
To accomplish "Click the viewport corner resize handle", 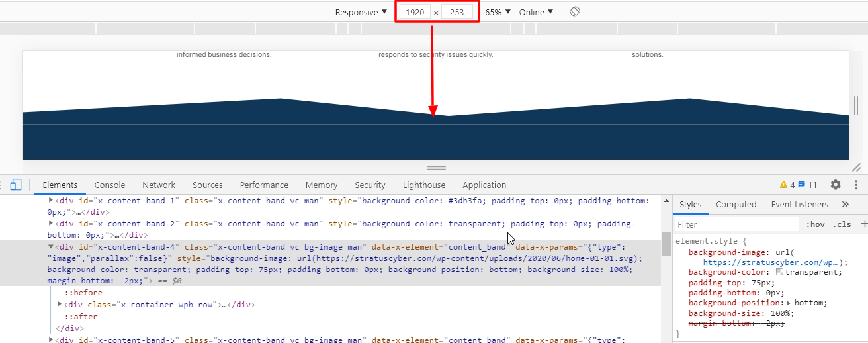I will tap(856, 167).
